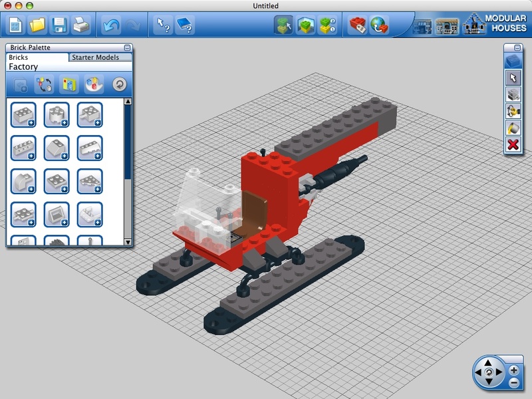The width and height of the screenshot is (532, 399).
Task: Switch to the Bricks tab
Action: pos(19,58)
